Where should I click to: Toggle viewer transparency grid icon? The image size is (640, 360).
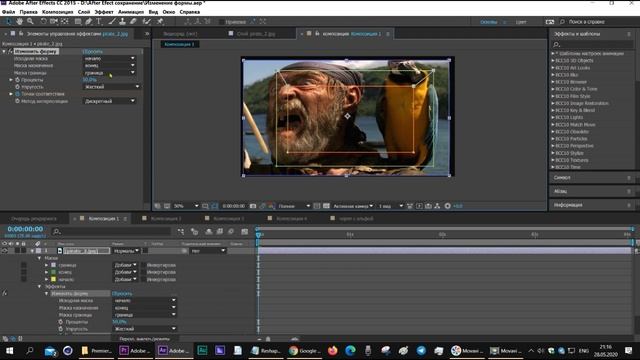(x=326, y=206)
